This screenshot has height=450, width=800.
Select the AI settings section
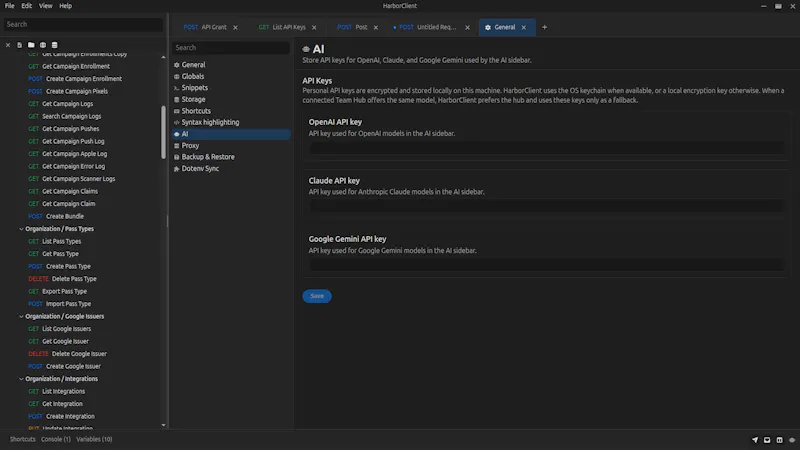(x=231, y=134)
